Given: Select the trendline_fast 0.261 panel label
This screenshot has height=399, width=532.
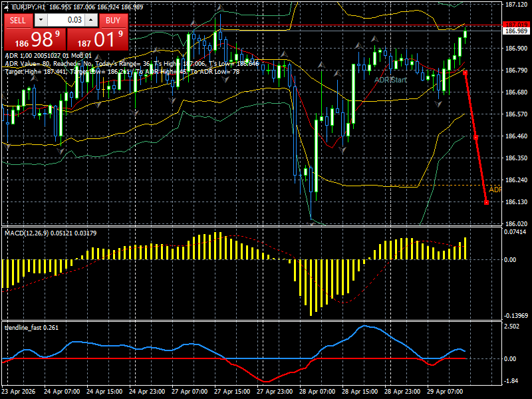Looking at the screenshot, I should click(30, 327).
